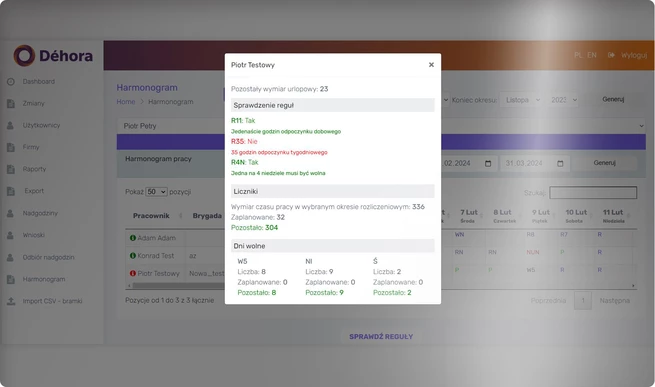
Task: Click the SPRAWDŹ REGUŁY button
Action: [381, 336]
